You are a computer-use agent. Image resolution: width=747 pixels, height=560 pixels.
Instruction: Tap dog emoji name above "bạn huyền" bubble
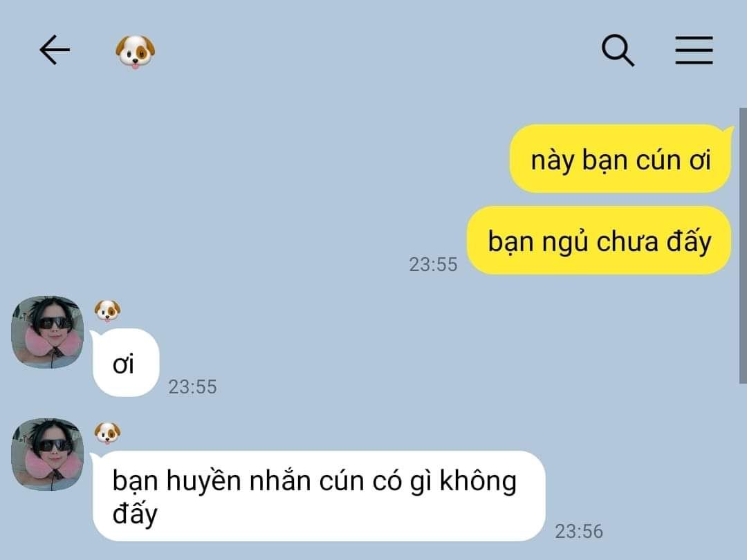(107, 433)
